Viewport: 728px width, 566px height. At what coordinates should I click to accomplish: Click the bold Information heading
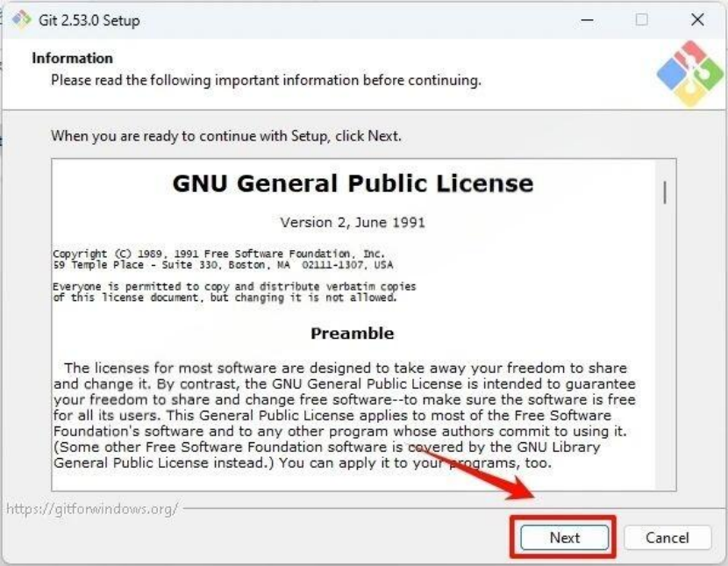(x=73, y=58)
